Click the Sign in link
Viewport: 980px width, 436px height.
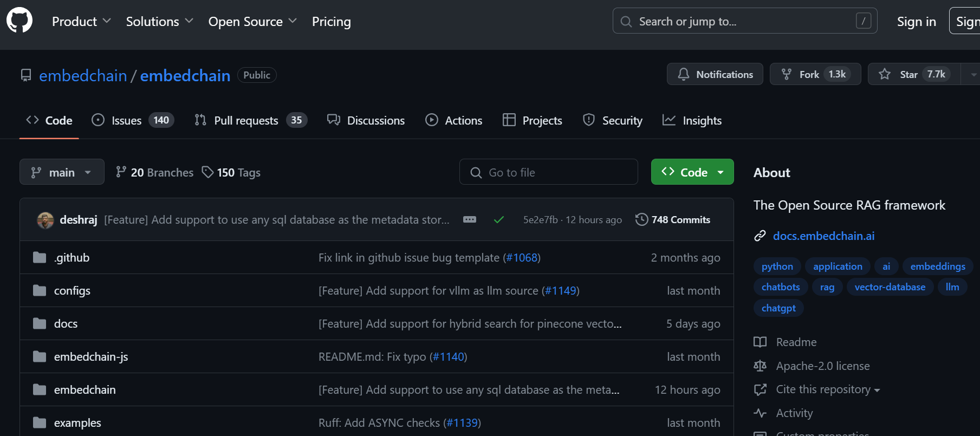[x=917, y=22]
